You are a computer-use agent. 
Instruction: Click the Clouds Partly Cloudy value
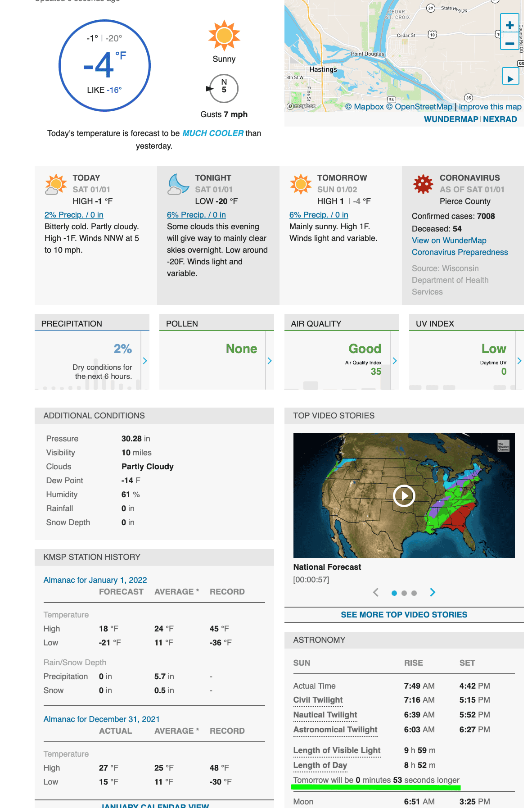coord(148,467)
